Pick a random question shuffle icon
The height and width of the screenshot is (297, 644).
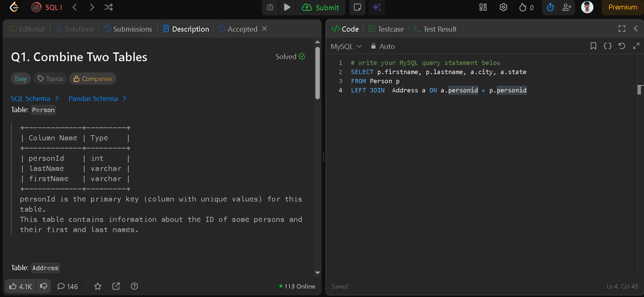coord(108,8)
